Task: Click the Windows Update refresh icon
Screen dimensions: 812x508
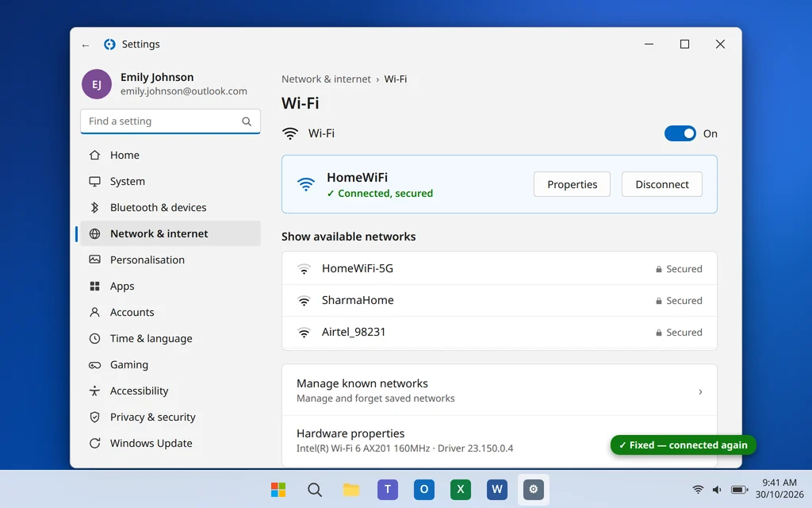Action: [x=94, y=443]
